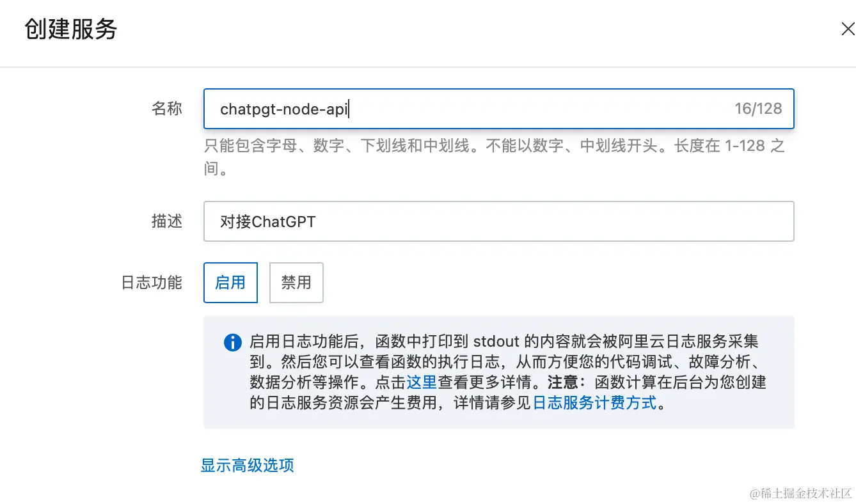Disable logging with the 禁用 button
Viewport: 856px width, 504px height.
coord(296,283)
